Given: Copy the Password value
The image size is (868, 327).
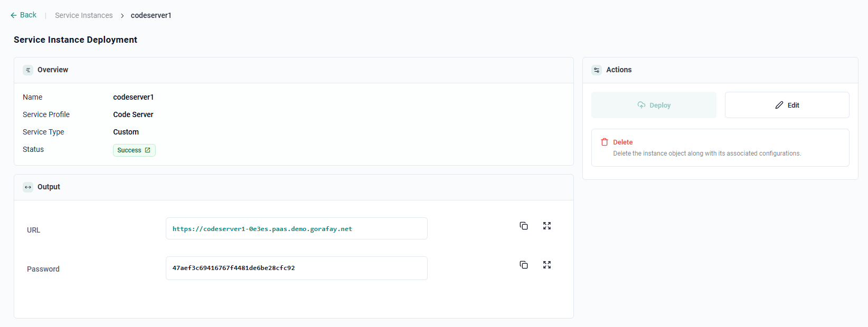Looking at the screenshot, I should pyautogui.click(x=524, y=265).
